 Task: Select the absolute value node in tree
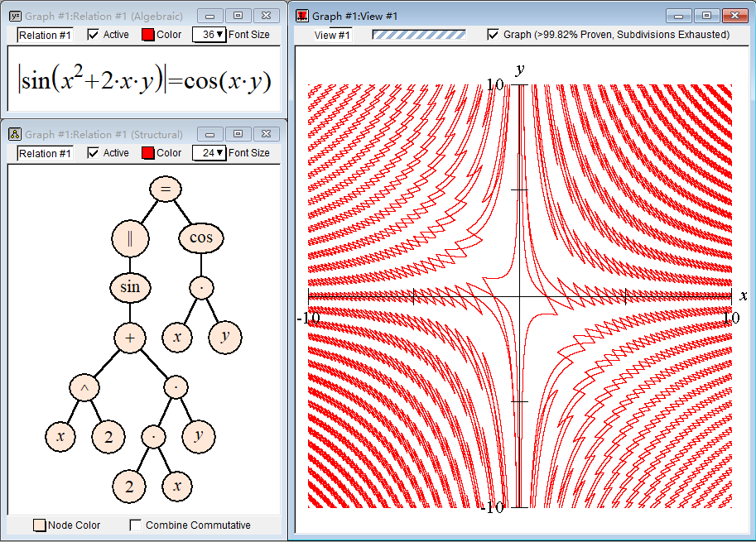pyautogui.click(x=130, y=238)
